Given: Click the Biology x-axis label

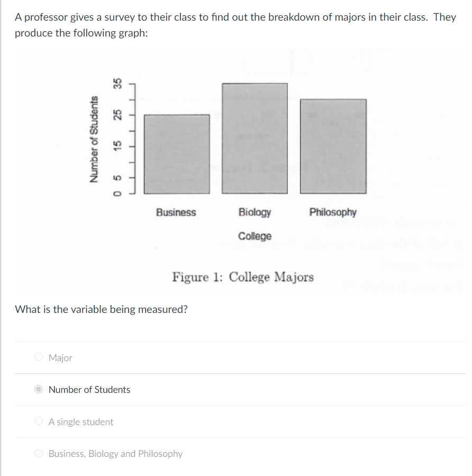Looking at the screenshot, I should pyautogui.click(x=255, y=212).
